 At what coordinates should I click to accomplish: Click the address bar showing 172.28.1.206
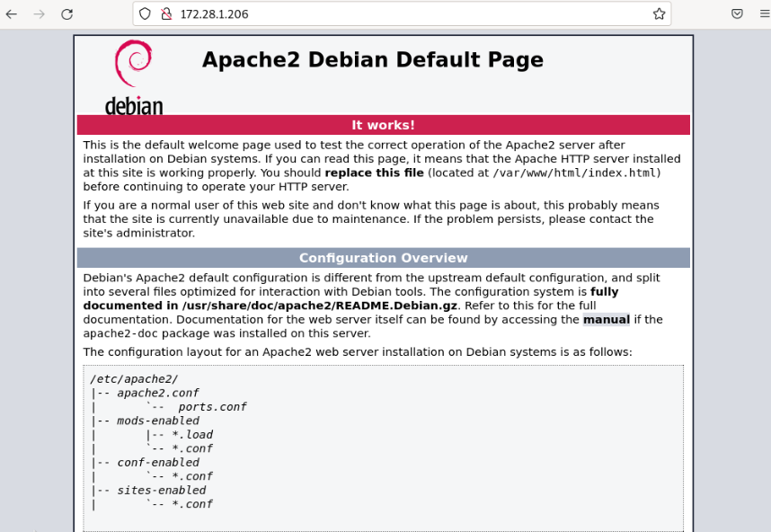point(402,13)
